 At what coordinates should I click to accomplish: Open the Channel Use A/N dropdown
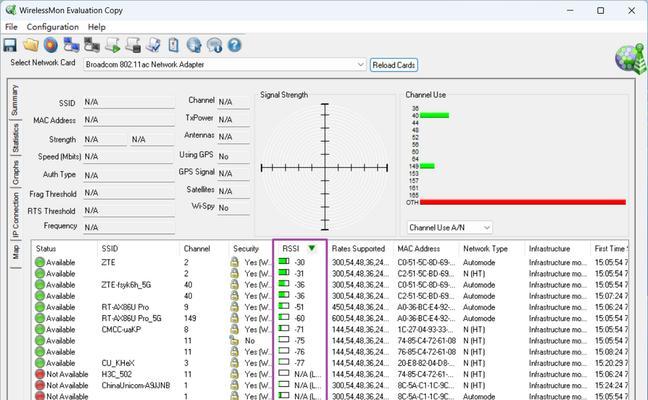pyautogui.click(x=450, y=227)
